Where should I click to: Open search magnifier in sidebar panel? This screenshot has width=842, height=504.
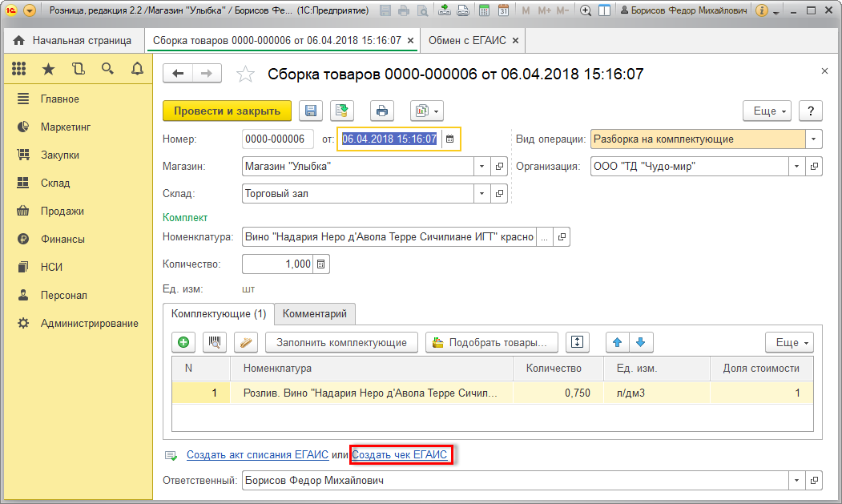click(x=107, y=69)
